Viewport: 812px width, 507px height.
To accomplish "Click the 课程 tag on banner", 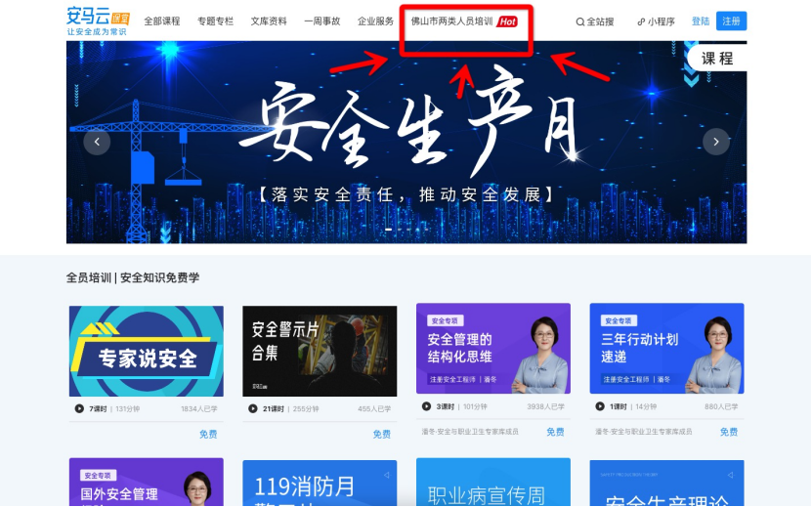I will coord(717,59).
